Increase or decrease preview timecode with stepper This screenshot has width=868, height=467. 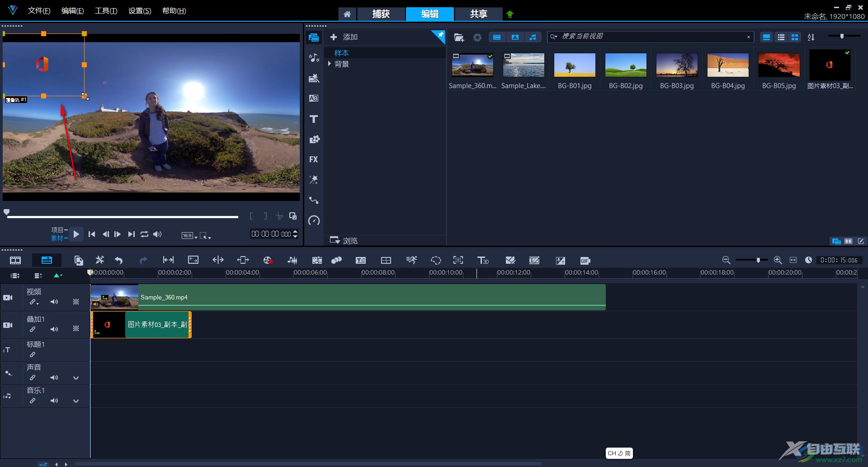click(295, 233)
